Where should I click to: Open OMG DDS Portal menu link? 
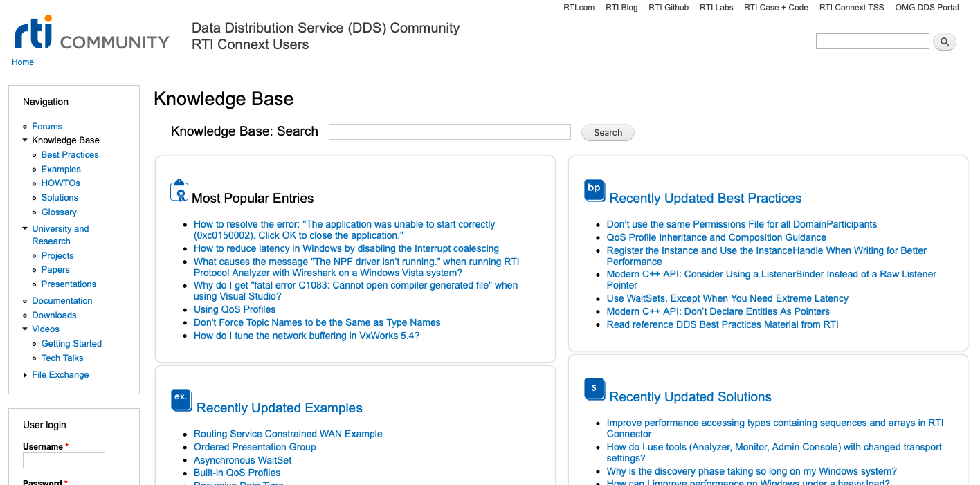coord(927,8)
